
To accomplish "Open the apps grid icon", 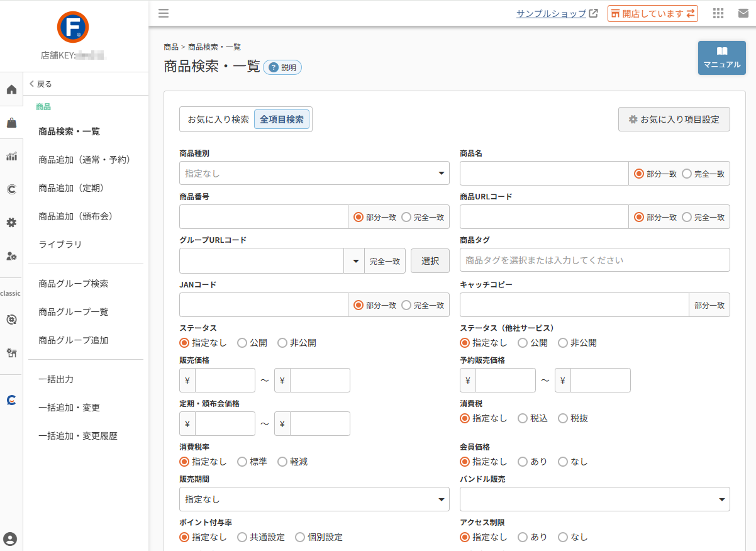I will [x=718, y=13].
